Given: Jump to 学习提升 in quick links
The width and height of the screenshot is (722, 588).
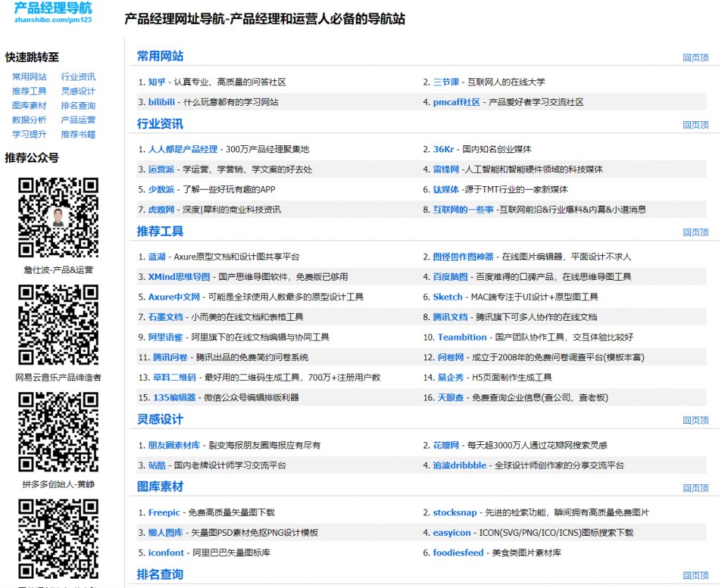Looking at the screenshot, I should (x=30, y=134).
